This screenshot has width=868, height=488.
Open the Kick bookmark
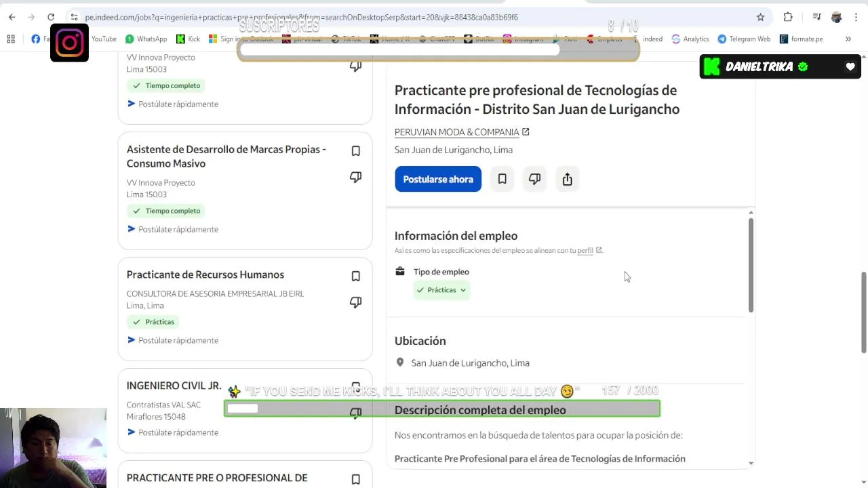188,39
